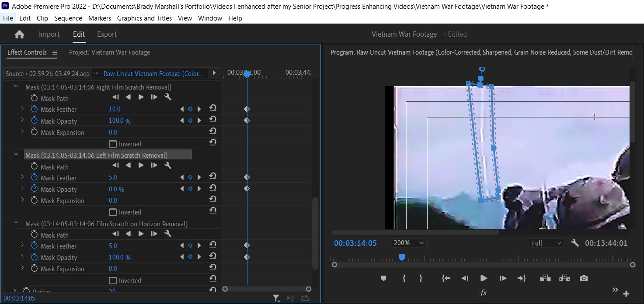This screenshot has height=304, width=644.
Task: Click the Mark Out bracket icon
Action: click(421, 278)
